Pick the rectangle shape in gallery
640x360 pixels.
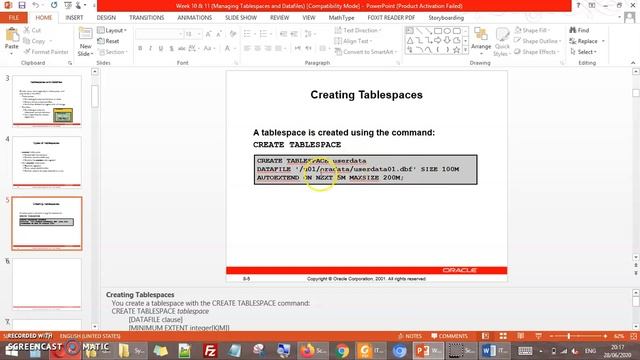pyautogui.click(x=438, y=31)
